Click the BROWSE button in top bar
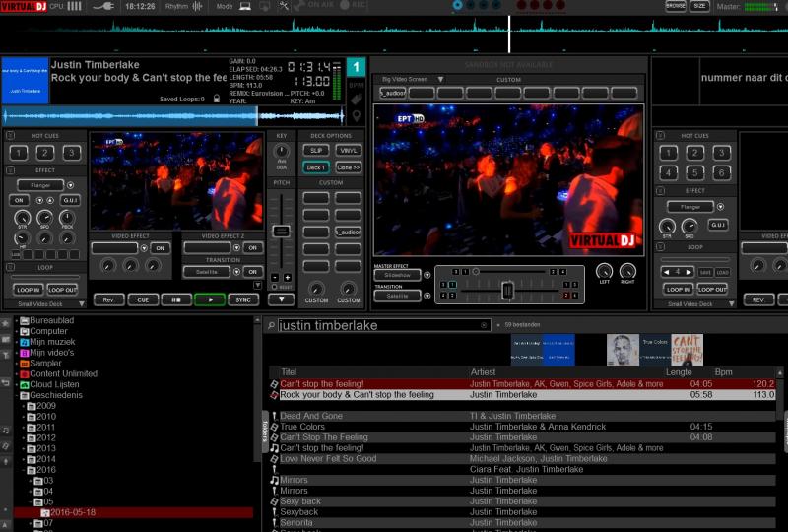The image size is (788, 532). [x=676, y=6]
